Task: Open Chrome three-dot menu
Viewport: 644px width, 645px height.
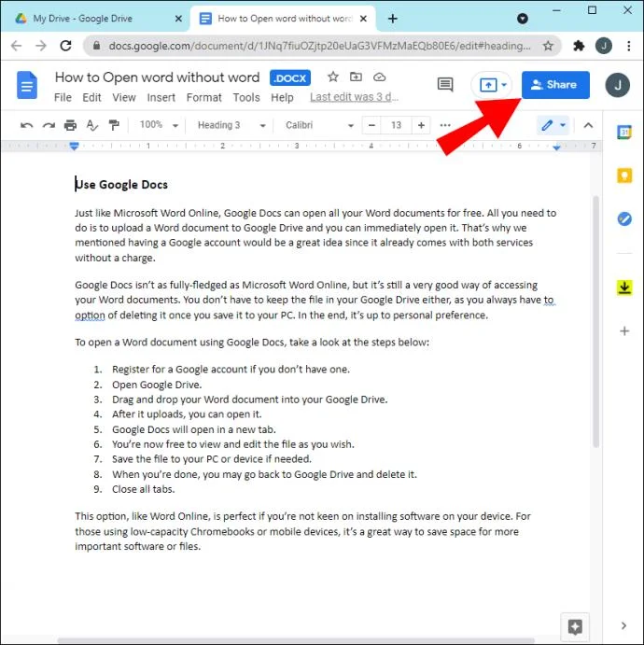Action: pos(629,46)
